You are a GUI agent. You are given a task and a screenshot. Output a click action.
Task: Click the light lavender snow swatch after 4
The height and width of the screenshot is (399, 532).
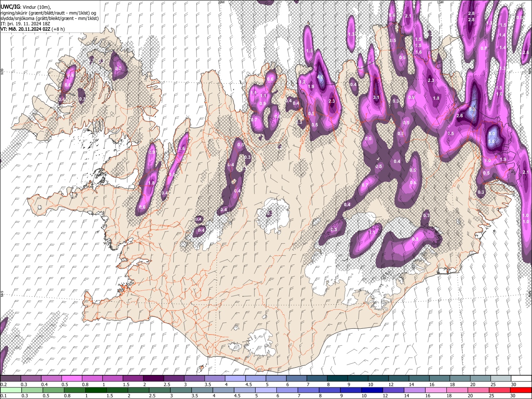pyautogui.click(x=234, y=379)
